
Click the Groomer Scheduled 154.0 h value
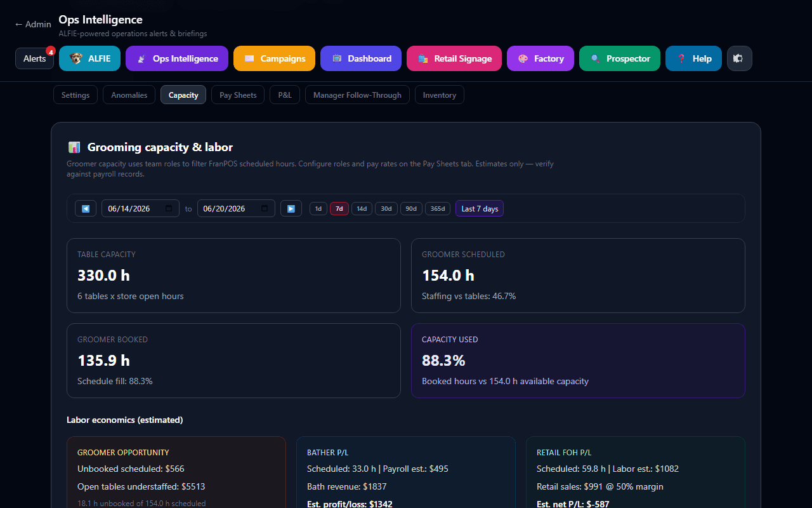448,275
